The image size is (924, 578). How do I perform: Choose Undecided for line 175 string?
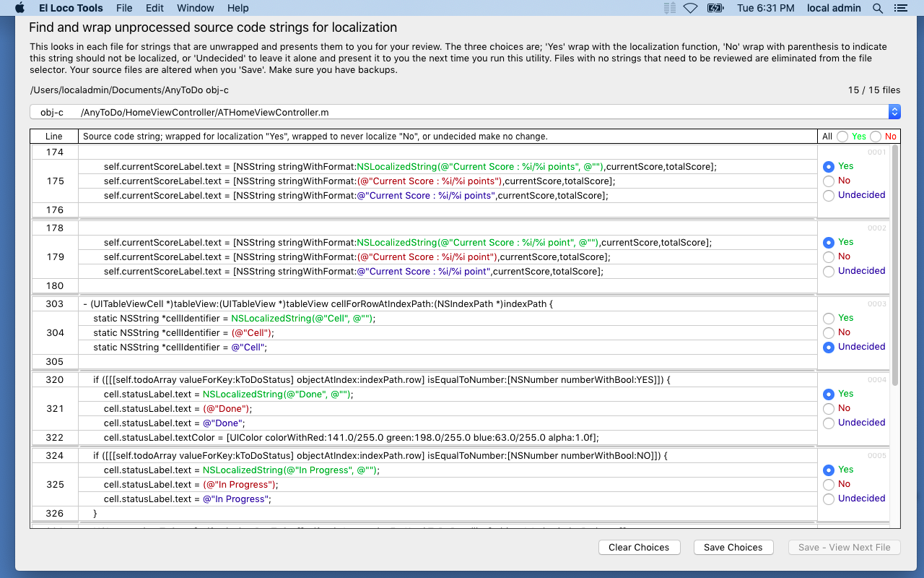829,195
